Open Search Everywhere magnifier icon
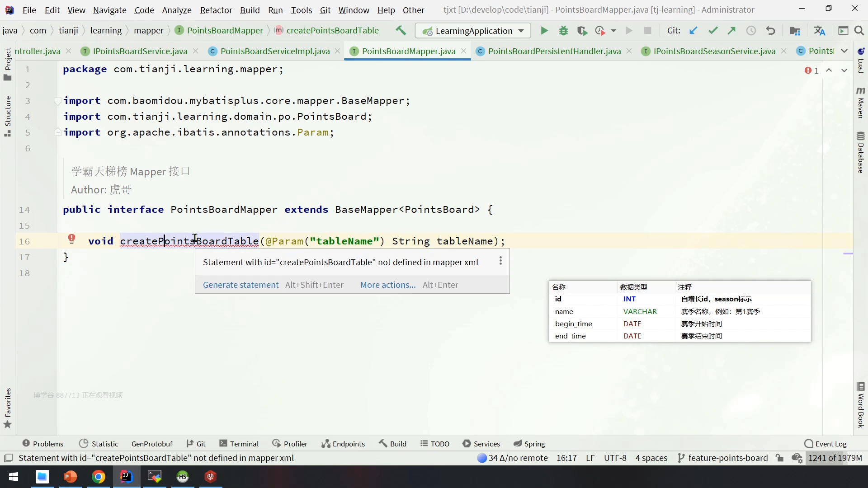 coord(859,31)
